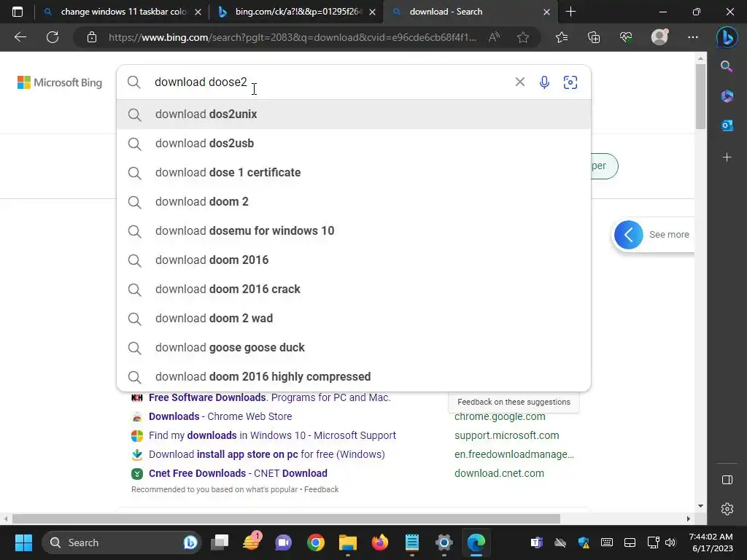Choose suggestion 'download dos2unix'
This screenshot has height=560, width=747.
354,114
